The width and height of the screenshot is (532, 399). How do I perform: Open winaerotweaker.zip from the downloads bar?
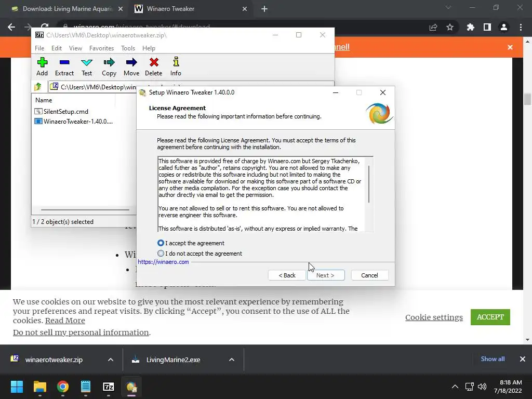pyautogui.click(x=54, y=360)
